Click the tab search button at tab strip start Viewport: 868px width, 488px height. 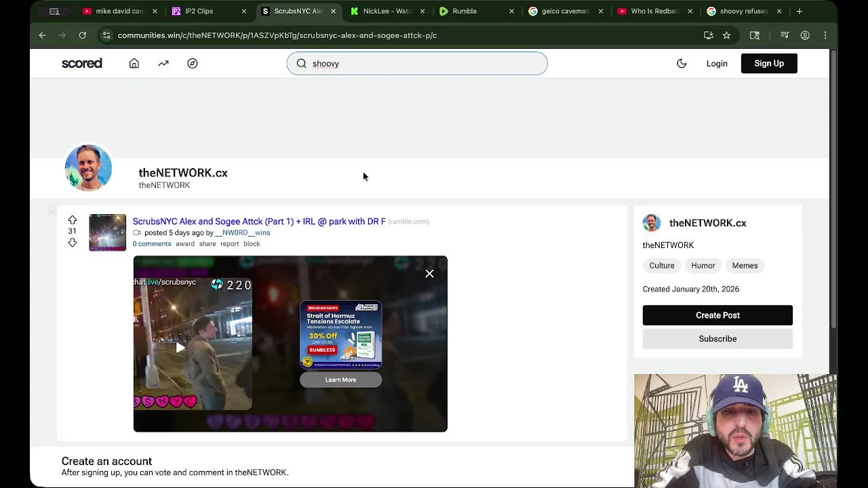[54, 12]
